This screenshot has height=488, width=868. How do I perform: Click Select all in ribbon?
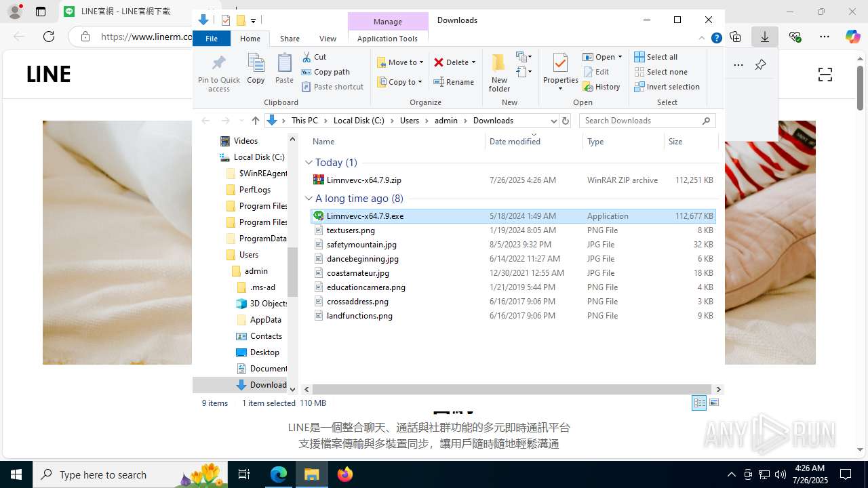(x=656, y=57)
